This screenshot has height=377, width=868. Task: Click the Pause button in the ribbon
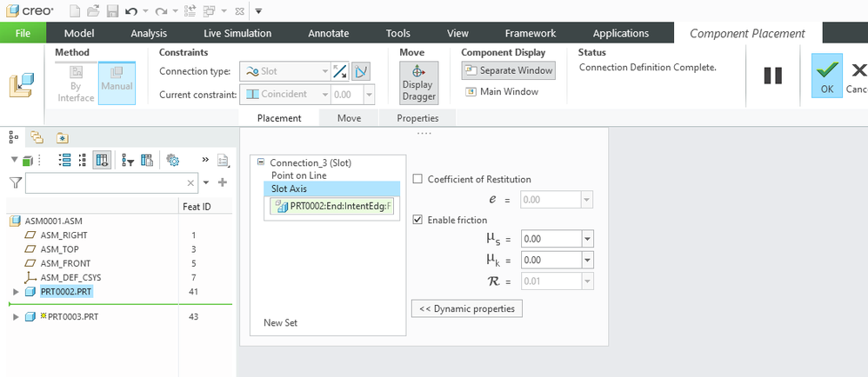(x=772, y=76)
